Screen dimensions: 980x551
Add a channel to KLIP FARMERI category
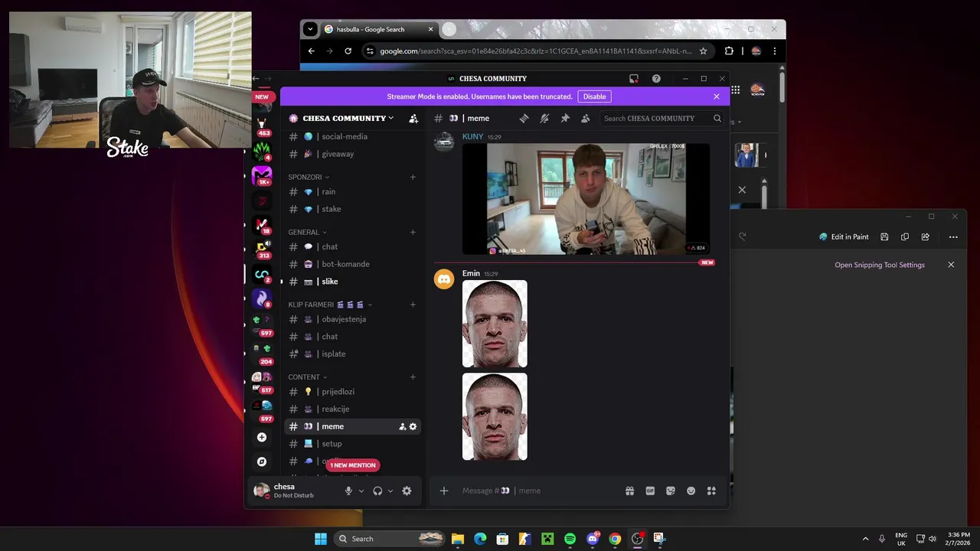click(413, 305)
